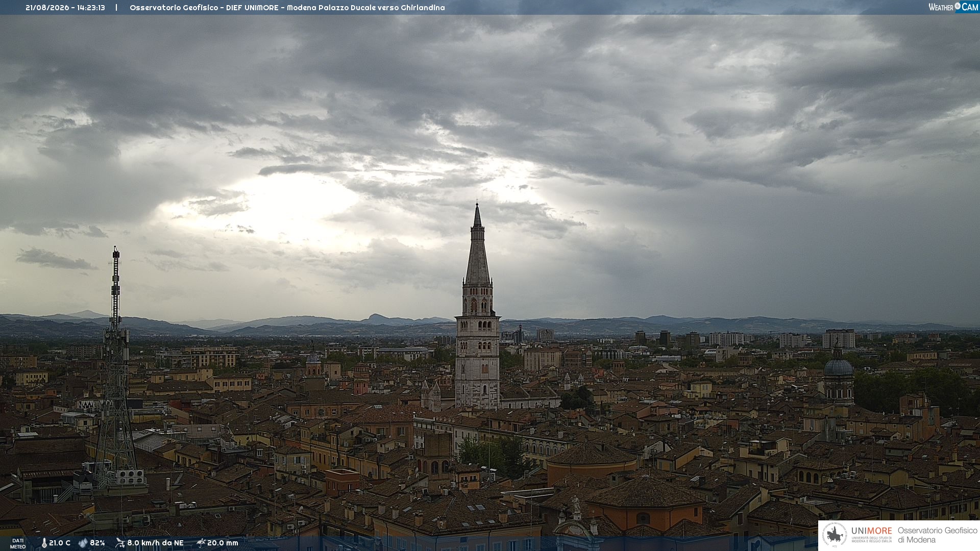Viewport: 980px width, 551px height.
Task: Click the Osservatorio Geofisico di Modena text
Action: pos(937,535)
